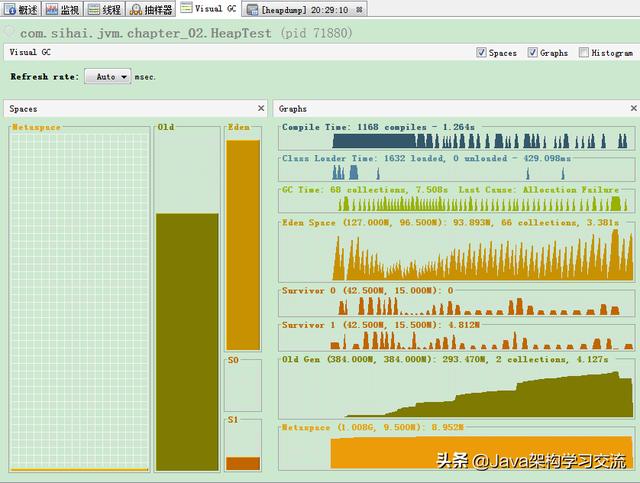Screen dimensions: 640x483
Task: Close the Graphs panel
Action: [634, 108]
